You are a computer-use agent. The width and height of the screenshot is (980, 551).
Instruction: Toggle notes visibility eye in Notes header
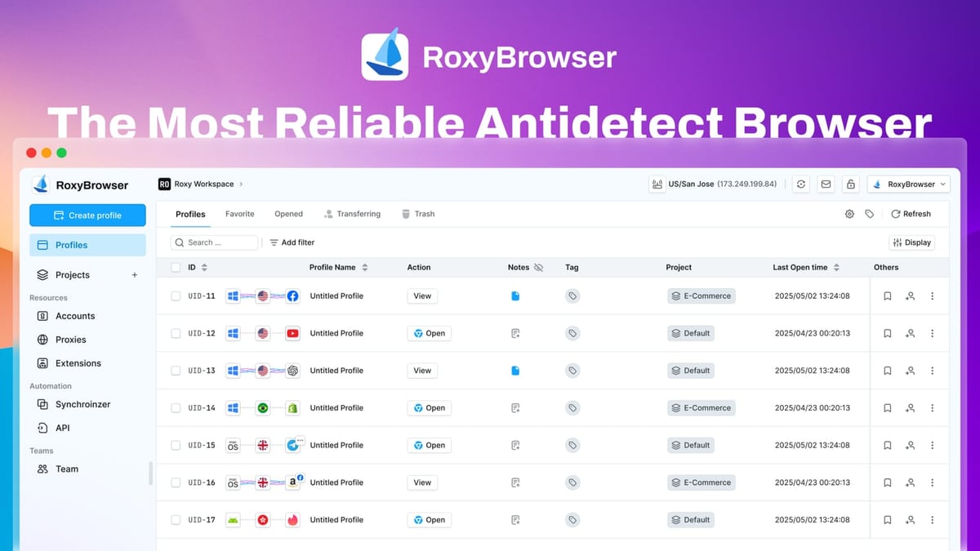[x=538, y=267]
